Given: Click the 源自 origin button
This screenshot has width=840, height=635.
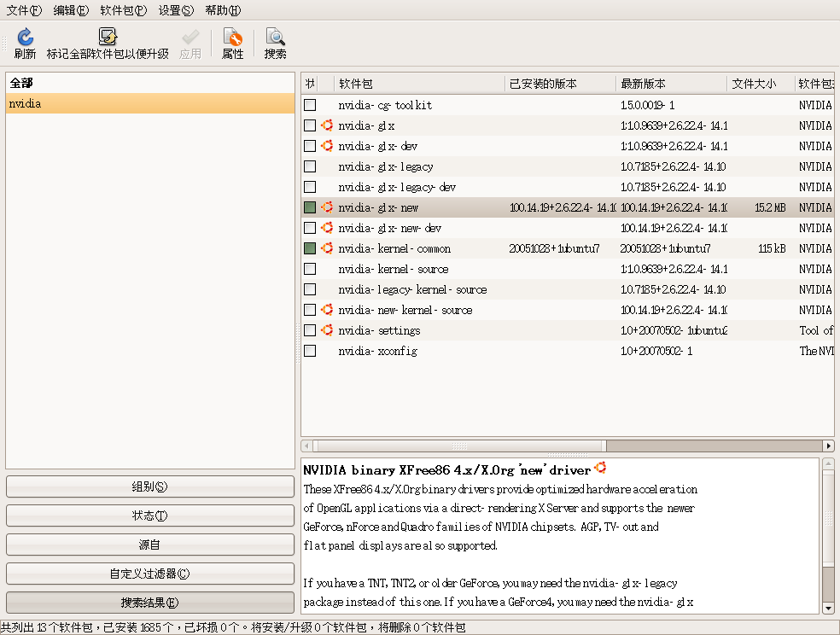Looking at the screenshot, I should tap(150, 545).
